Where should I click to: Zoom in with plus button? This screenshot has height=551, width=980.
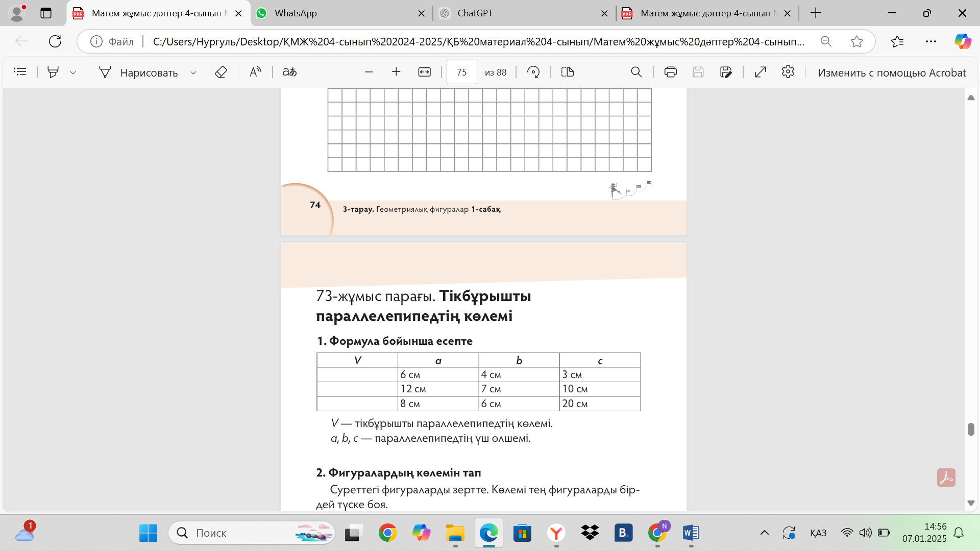pyautogui.click(x=396, y=72)
